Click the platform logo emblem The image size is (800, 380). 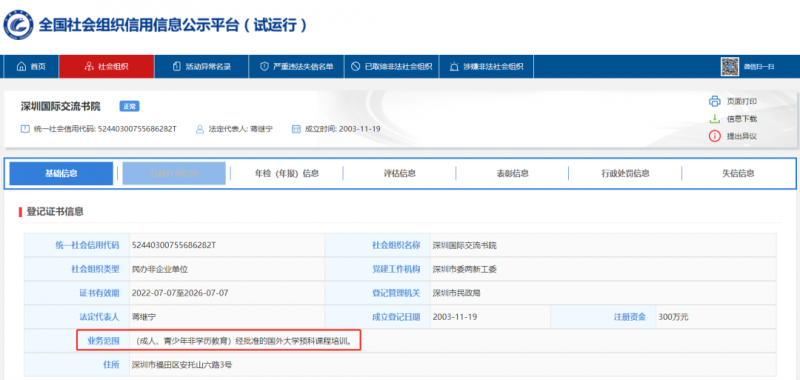pyautogui.click(x=18, y=24)
